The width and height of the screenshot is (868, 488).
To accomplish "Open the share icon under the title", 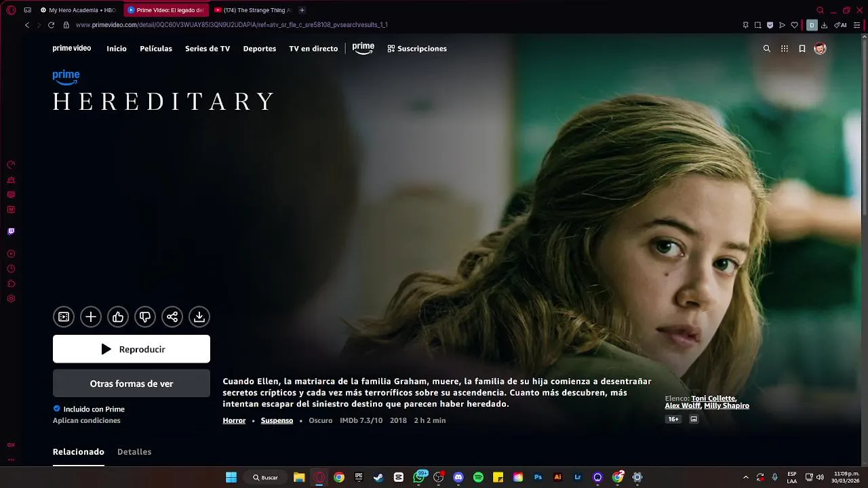I will click(x=172, y=317).
